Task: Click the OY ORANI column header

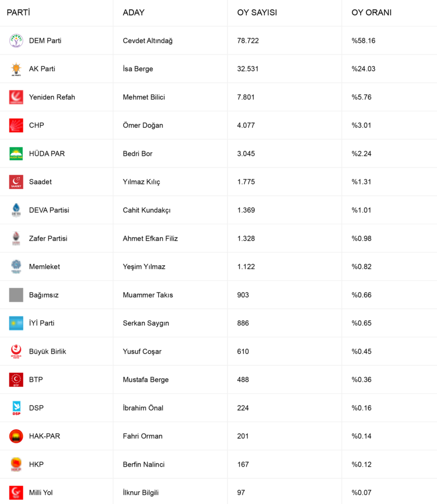Action: pyautogui.click(x=371, y=13)
